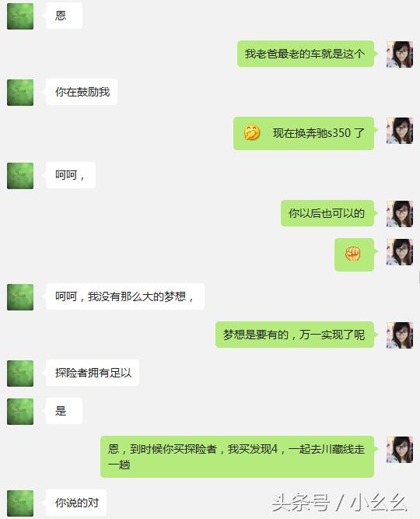Open the green avatar beside '你说的对'

click(x=20, y=503)
